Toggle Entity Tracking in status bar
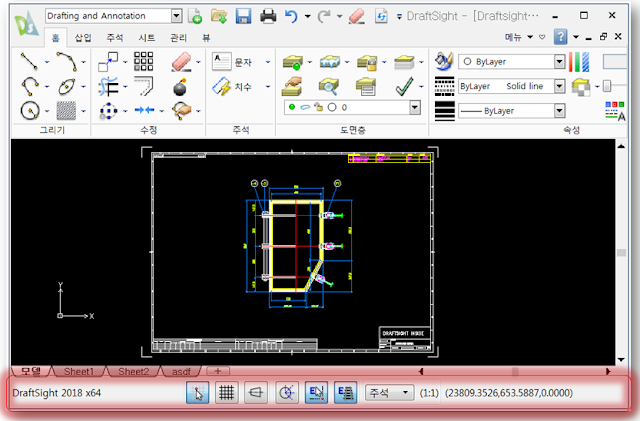Screen dimensions: 640x421 [346, 393]
